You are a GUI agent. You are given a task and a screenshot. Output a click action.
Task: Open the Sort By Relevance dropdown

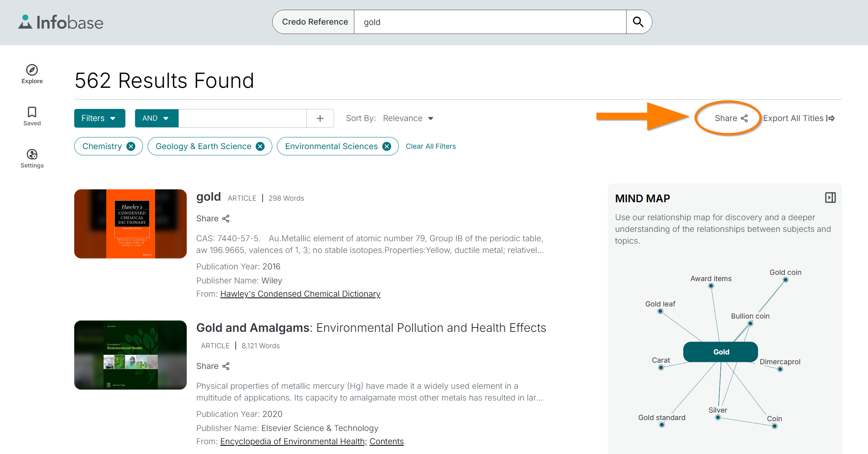pos(408,118)
